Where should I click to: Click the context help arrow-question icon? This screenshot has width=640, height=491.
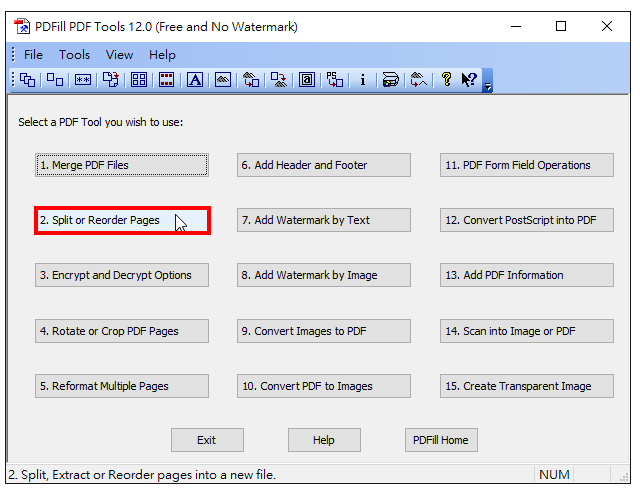point(469,79)
